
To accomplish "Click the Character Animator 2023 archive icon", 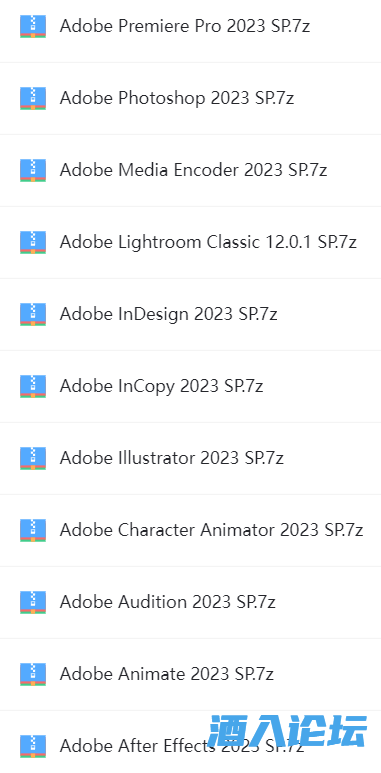I will click(x=33, y=530).
